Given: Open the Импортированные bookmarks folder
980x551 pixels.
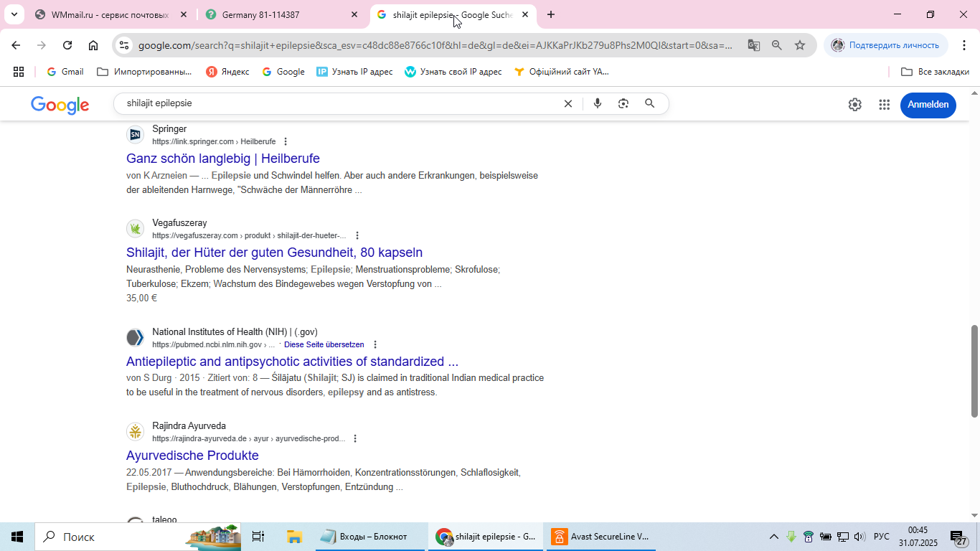Looking at the screenshot, I should (144, 72).
